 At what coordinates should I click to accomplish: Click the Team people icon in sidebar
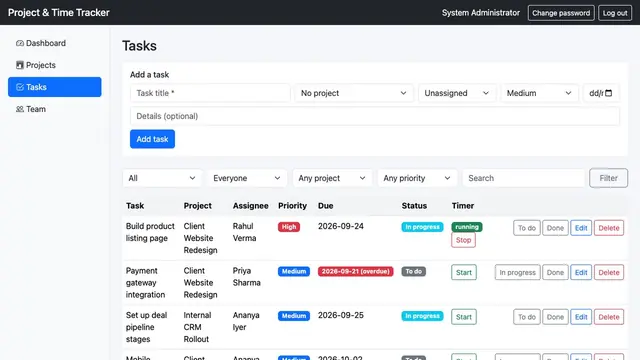point(20,109)
